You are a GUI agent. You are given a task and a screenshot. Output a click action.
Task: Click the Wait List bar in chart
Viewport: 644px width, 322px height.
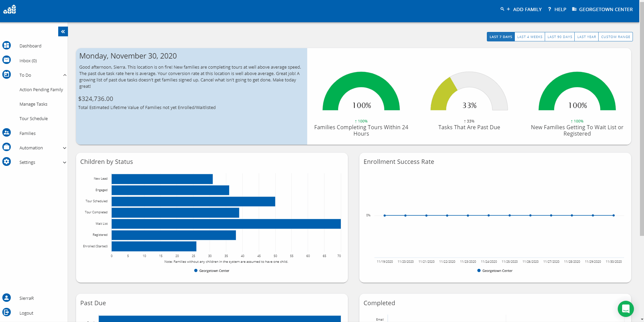226,224
